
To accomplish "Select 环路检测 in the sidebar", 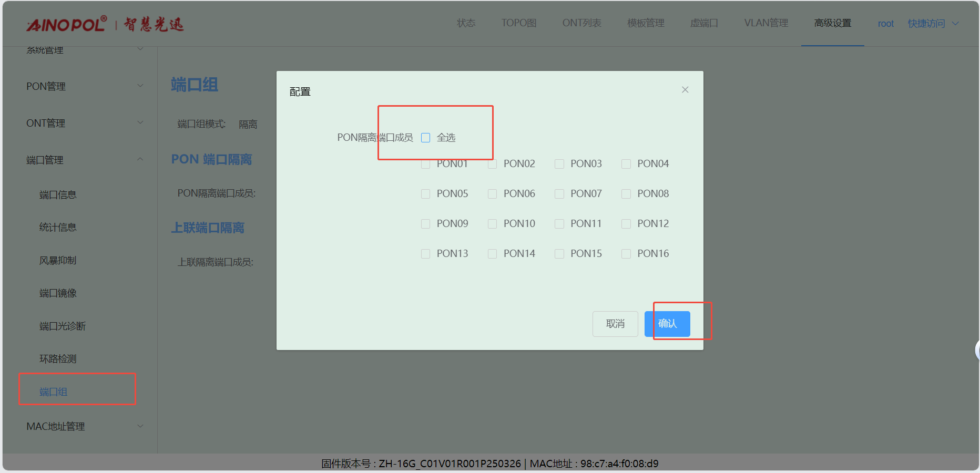I will click(x=58, y=359).
